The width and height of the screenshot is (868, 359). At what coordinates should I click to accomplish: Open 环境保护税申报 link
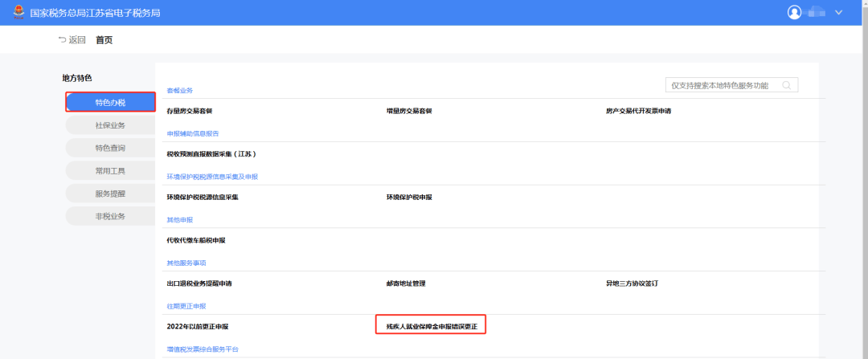pos(409,197)
